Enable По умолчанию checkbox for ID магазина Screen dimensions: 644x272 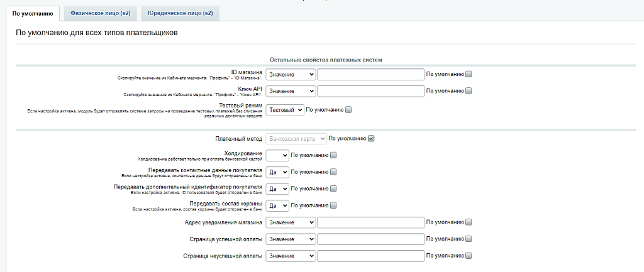point(469,74)
